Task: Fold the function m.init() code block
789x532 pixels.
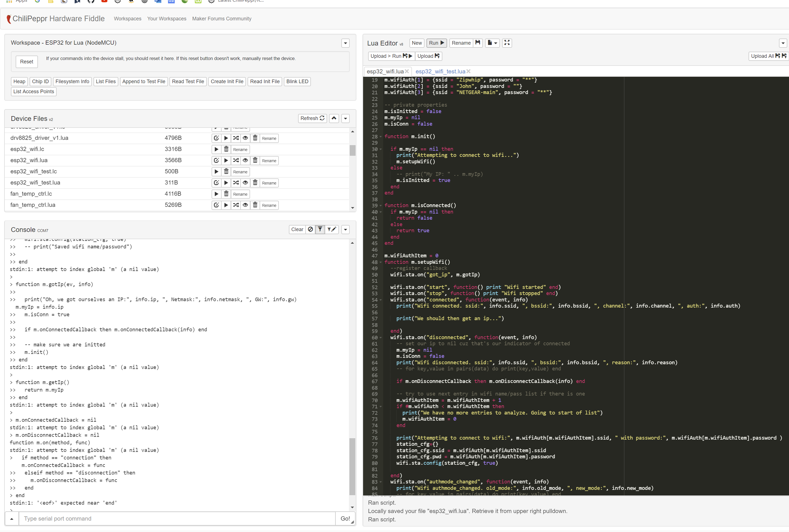Action: pyautogui.click(x=381, y=137)
